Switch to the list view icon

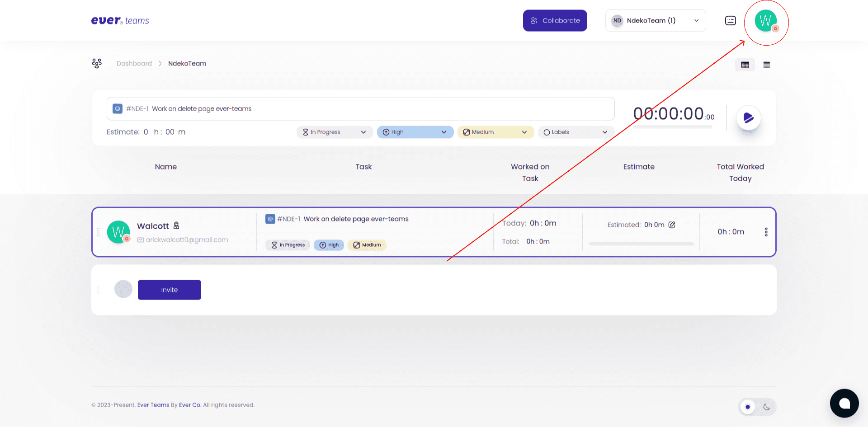pyautogui.click(x=767, y=65)
